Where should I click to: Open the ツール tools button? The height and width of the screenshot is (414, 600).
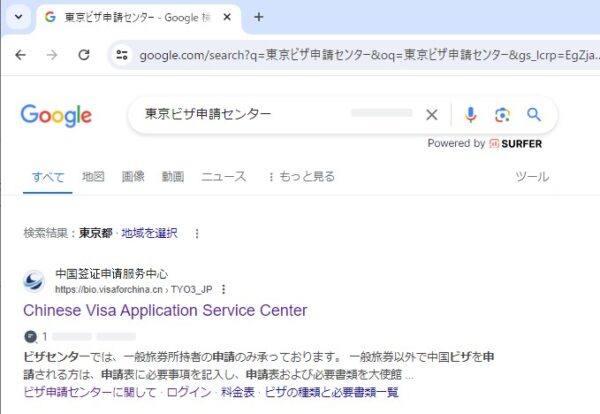(531, 177)
